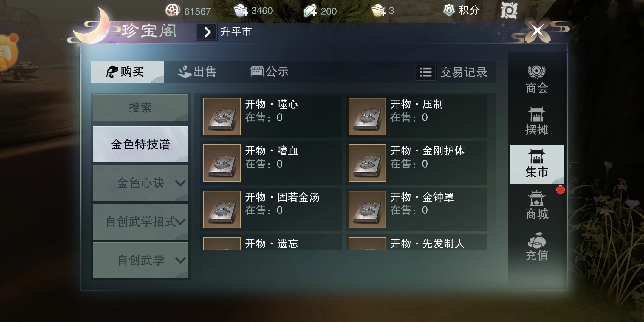The width and height of the screenshot is (644, 322).
Task: Add more copper coins via plus icon
Action: point(173,10)
